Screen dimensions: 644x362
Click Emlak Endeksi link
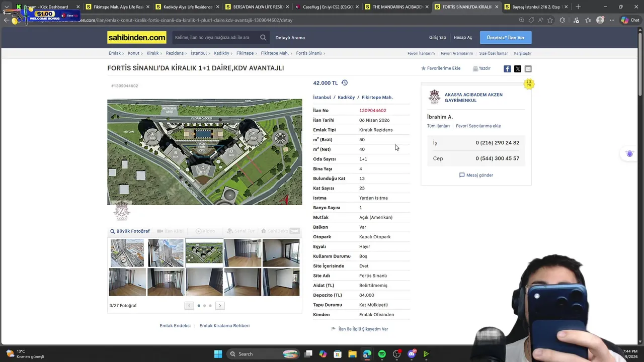175,326
